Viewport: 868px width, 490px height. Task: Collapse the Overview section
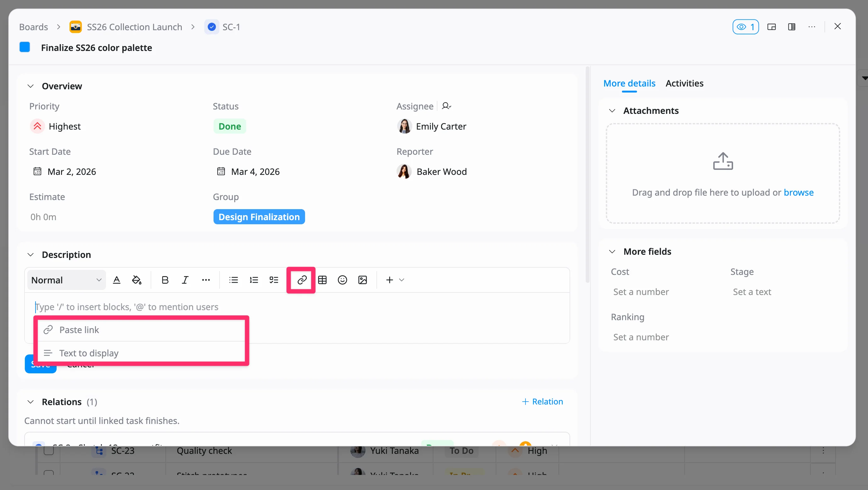(30, 86)
